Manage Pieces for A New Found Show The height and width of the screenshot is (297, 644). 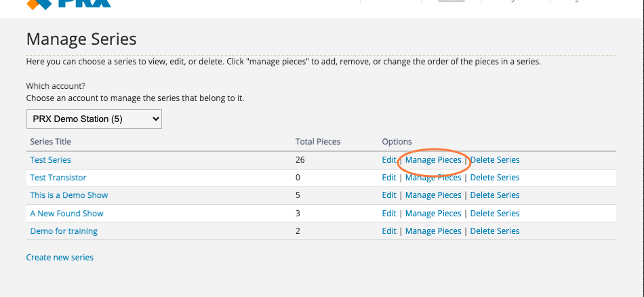(433, 213)
